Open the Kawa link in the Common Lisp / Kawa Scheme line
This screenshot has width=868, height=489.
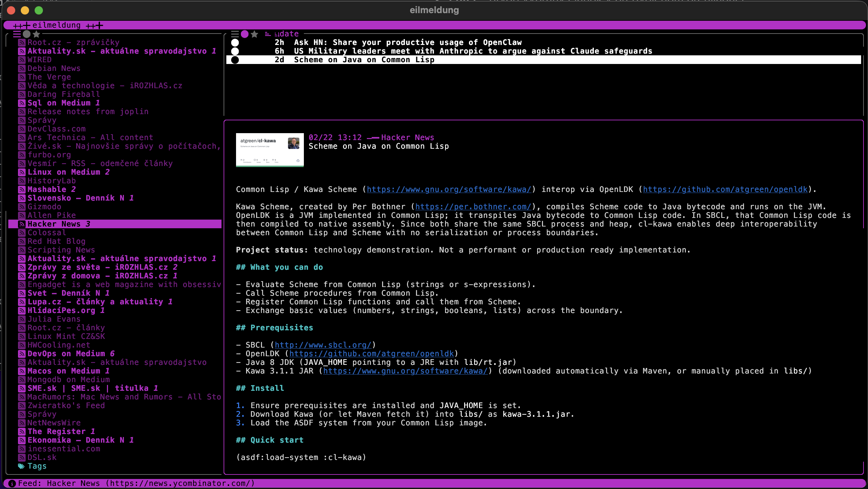point(449,190)
